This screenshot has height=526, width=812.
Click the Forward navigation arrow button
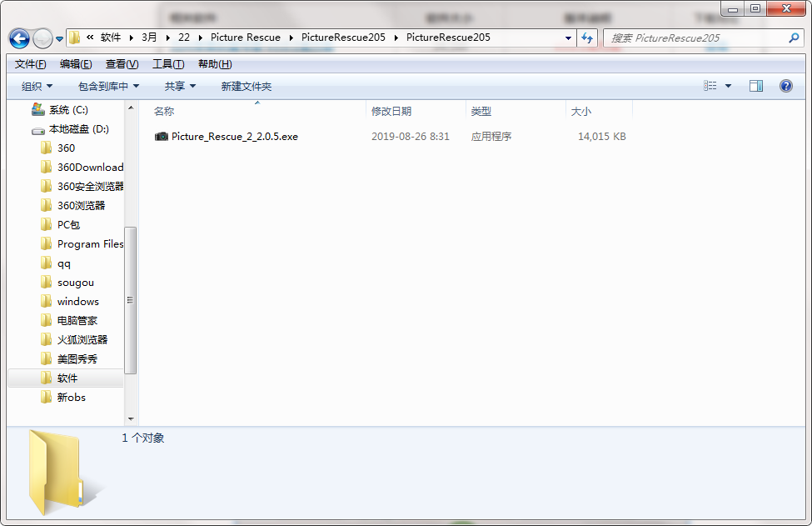coord(42,38)
